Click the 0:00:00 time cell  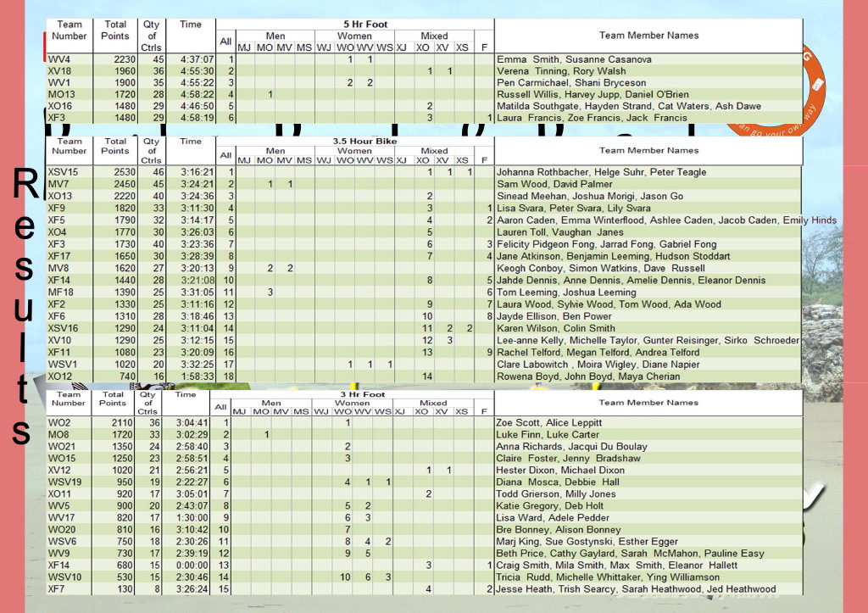190,565
